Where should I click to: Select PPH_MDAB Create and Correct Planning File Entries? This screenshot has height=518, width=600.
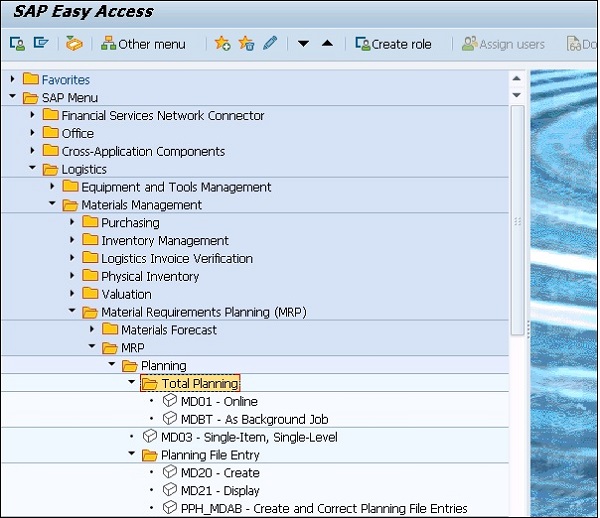tap(324, 509)
